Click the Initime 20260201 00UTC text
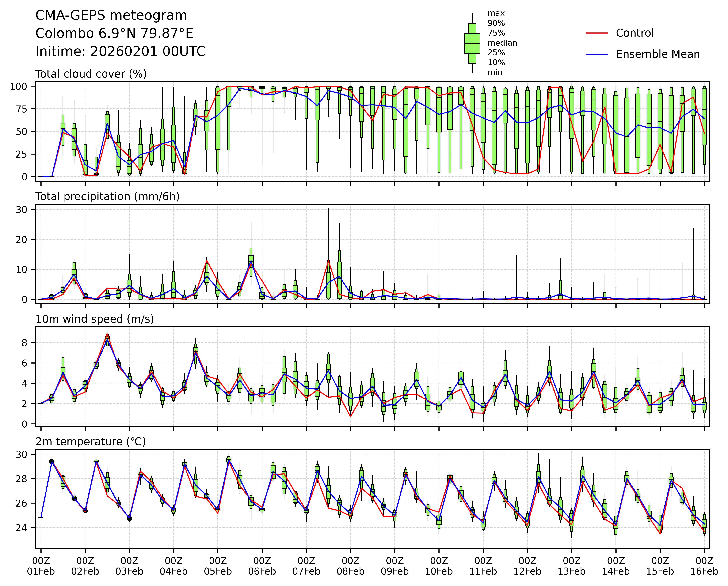This screenshot has width=728, height=586. (x=120, y=52)
